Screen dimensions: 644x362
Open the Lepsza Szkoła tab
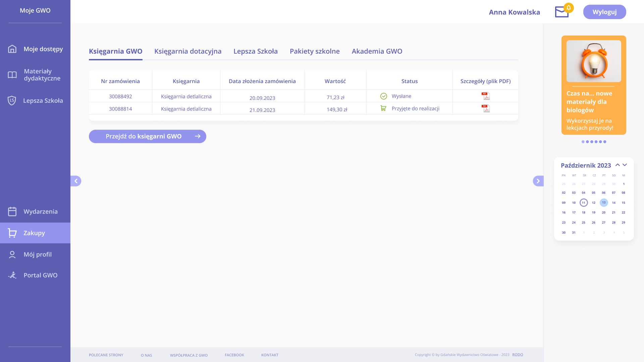tap(256, 51)
